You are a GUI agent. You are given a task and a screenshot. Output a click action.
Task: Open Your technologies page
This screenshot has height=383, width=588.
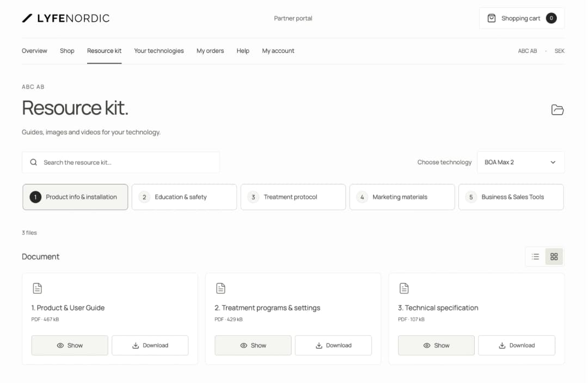159,51
